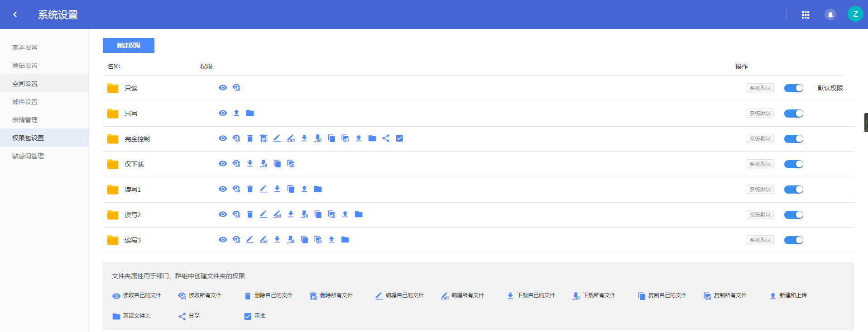
Task: Open the apps grid icon
Action: click(806, 15)
